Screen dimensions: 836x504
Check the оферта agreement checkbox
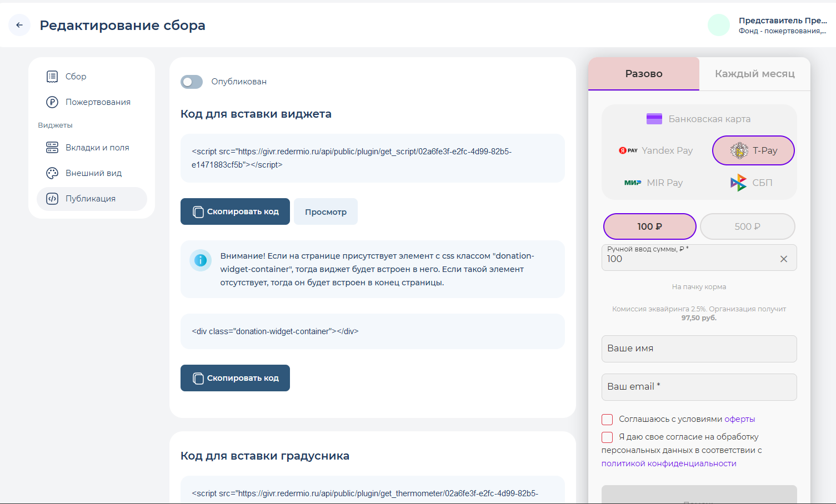607,420
